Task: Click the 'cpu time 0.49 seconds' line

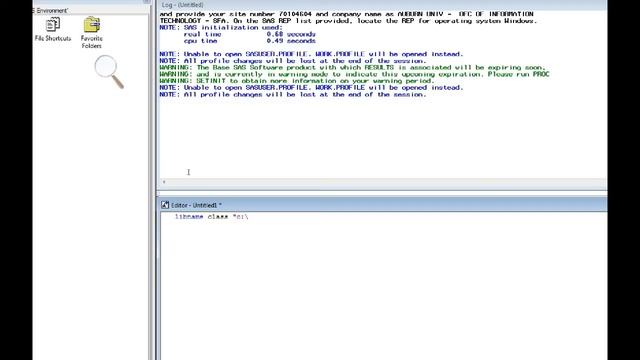Action: tap(249, 41)
